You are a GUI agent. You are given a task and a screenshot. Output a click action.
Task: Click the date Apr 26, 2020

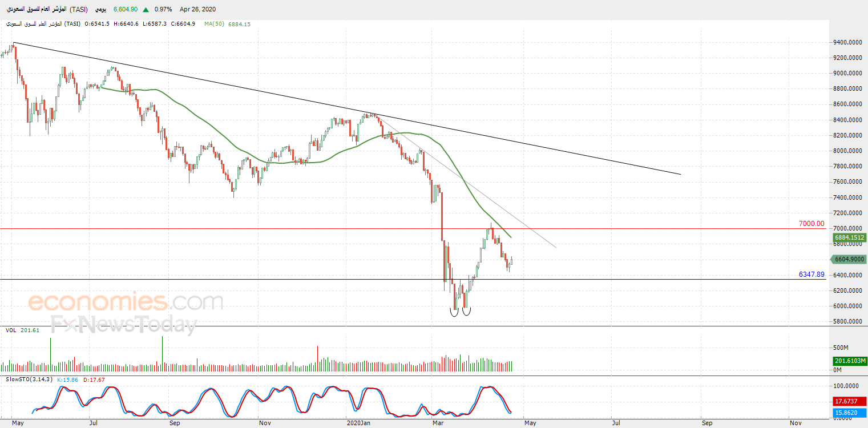click(x=197, y=10)
